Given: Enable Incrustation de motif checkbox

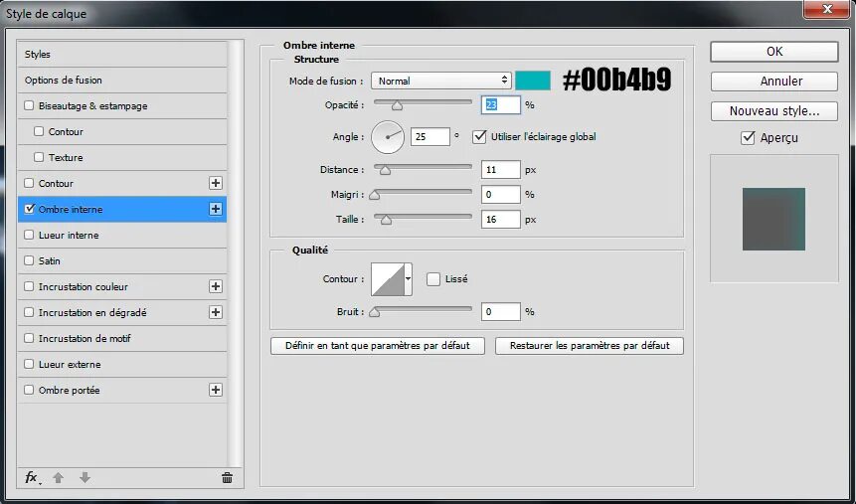Looking at the screenshot, I should tap(29, 338).
